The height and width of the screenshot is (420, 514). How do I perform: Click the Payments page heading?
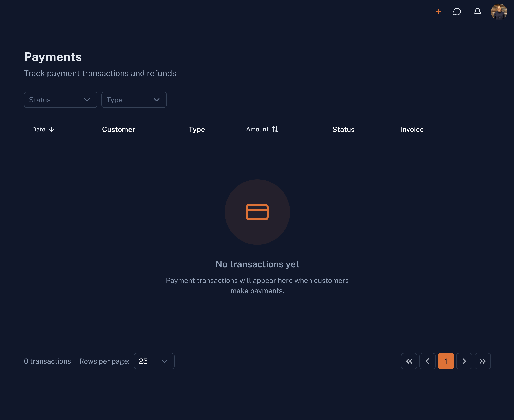pos(53,57)
